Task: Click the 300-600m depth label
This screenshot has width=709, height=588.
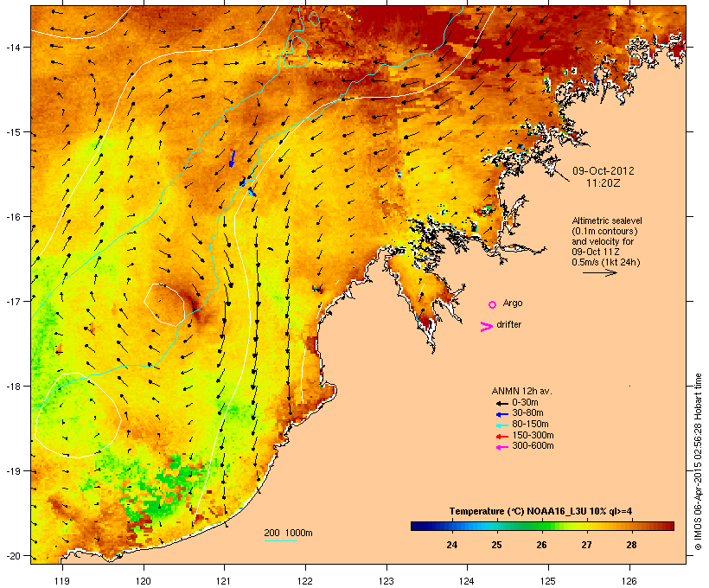Action: pos(533,446)
